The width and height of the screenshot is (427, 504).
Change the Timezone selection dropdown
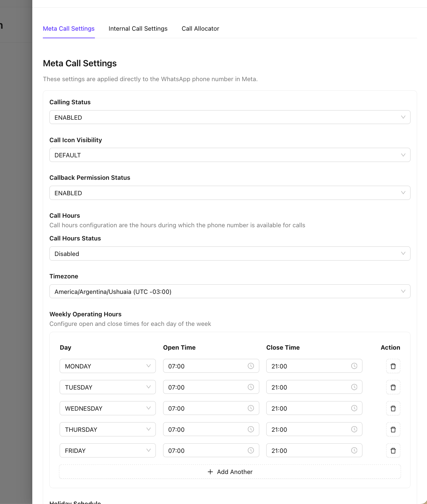[x=230, y=291]
